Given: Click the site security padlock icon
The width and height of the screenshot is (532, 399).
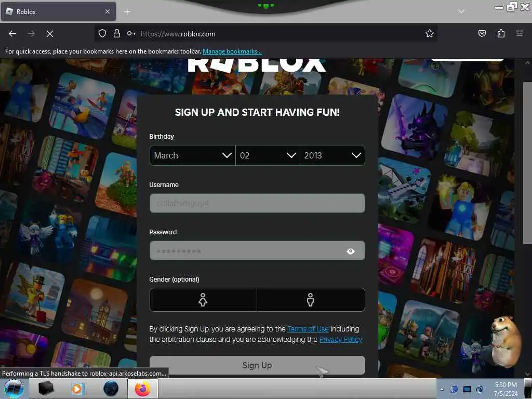Looking at the screenshot, I should (117, 34).
